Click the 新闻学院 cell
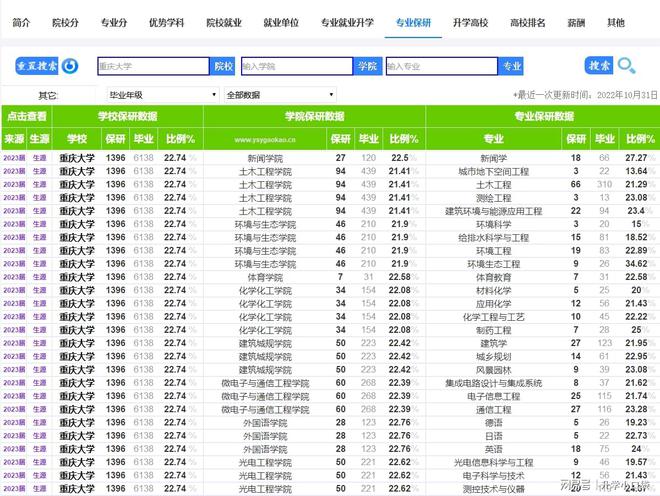660x496 pixels. click(265, 159)
